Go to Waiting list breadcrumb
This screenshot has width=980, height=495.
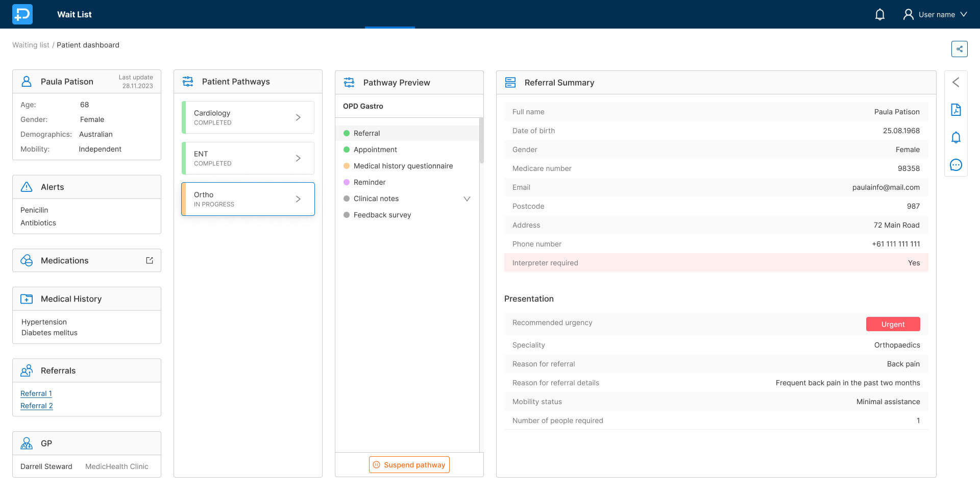tap(31, 45)
